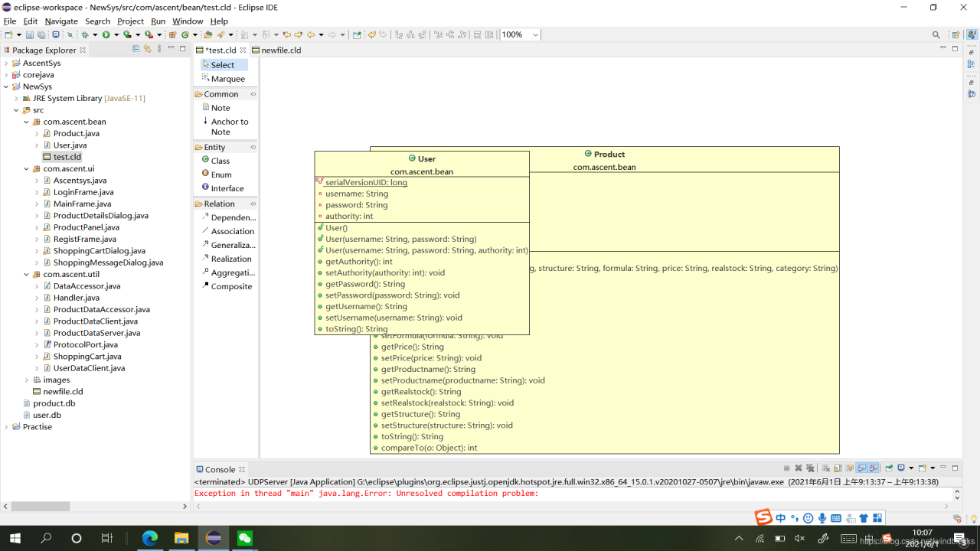Toggle Show Console on standard output

[x=861, y=468]
